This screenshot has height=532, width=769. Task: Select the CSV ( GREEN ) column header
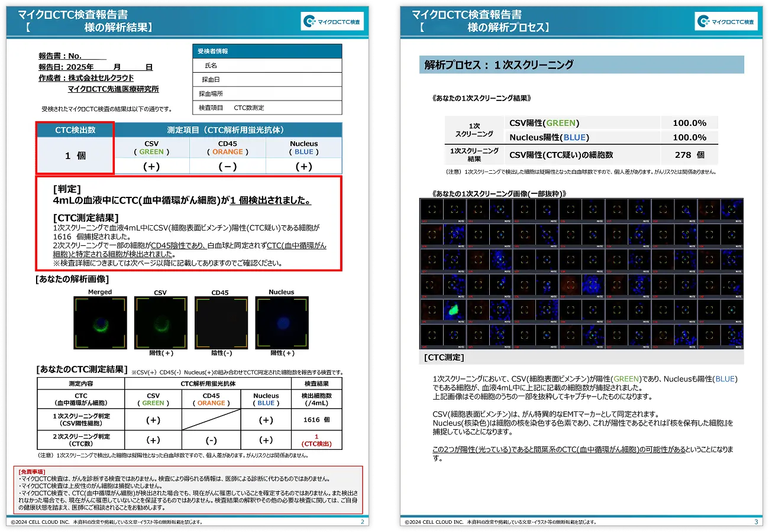tap(152, 147)
